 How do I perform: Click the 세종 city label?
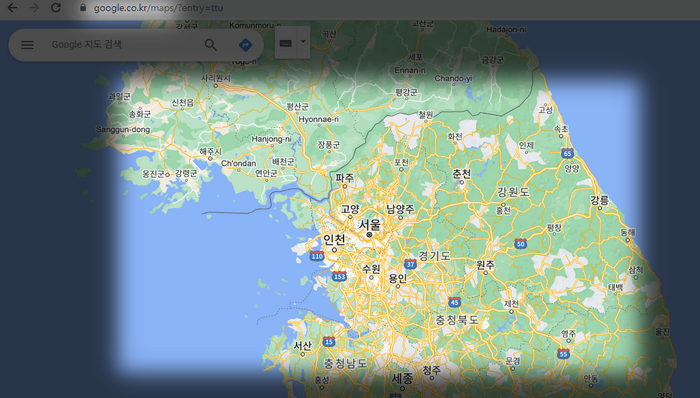tap(402, 379)
